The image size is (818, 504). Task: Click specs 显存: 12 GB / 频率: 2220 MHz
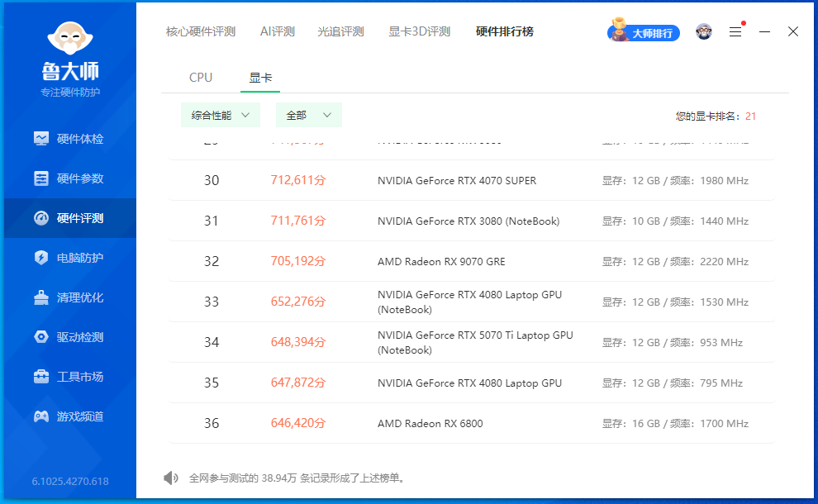pyautogui.click(x=676, y=262)
